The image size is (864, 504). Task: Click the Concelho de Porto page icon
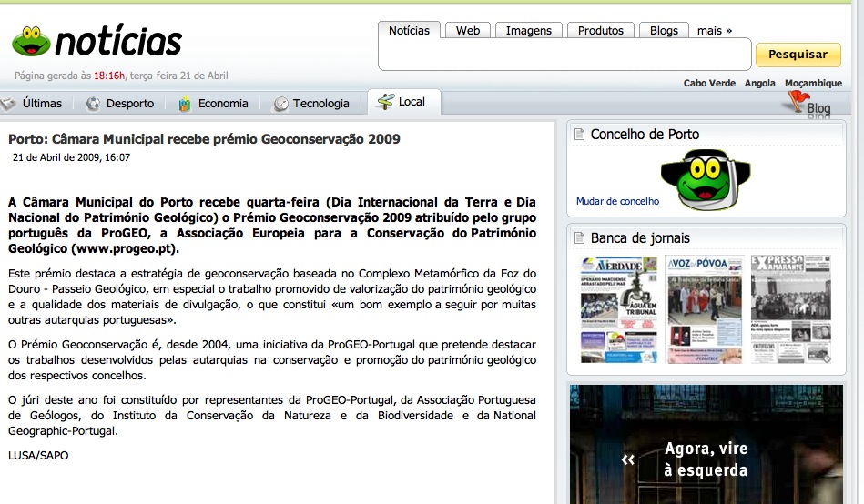(579, 135)
